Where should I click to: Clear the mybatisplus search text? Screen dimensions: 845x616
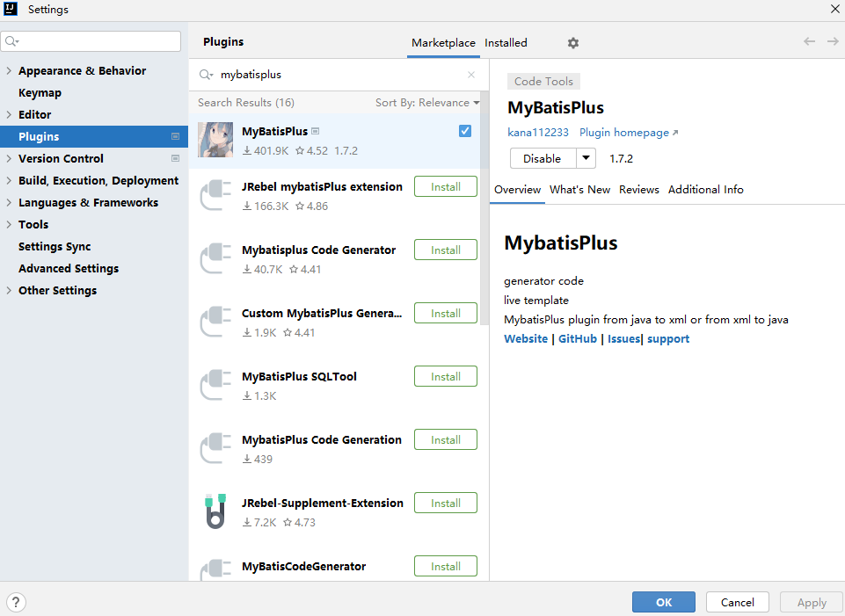click(471, 75)
